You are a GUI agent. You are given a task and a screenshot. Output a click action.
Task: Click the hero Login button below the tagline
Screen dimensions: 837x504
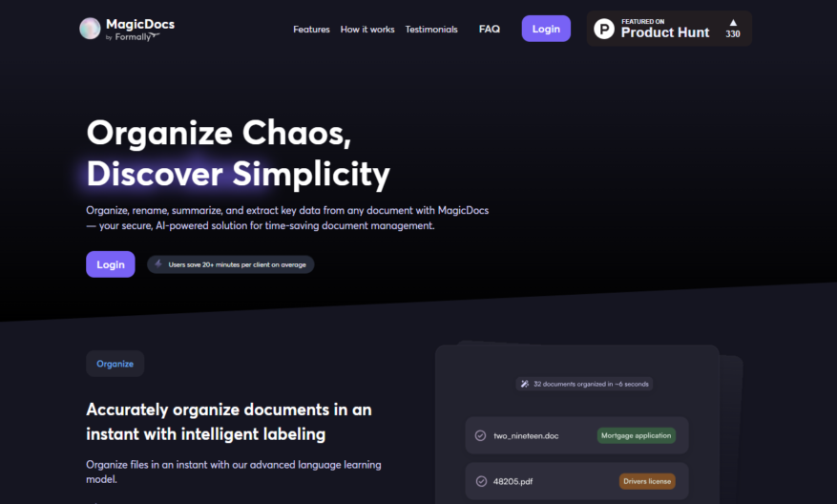tap(111, 264)
